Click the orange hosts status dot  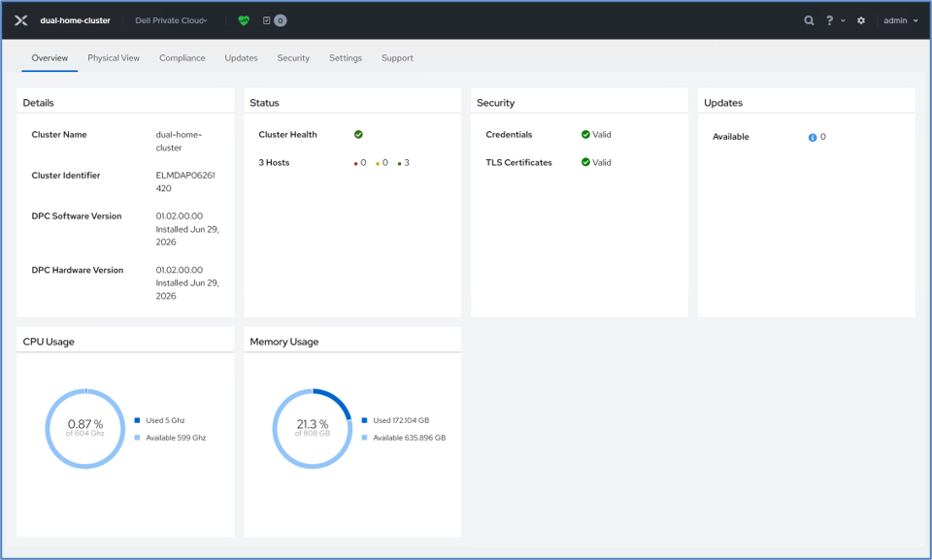[x=378, y=163]
